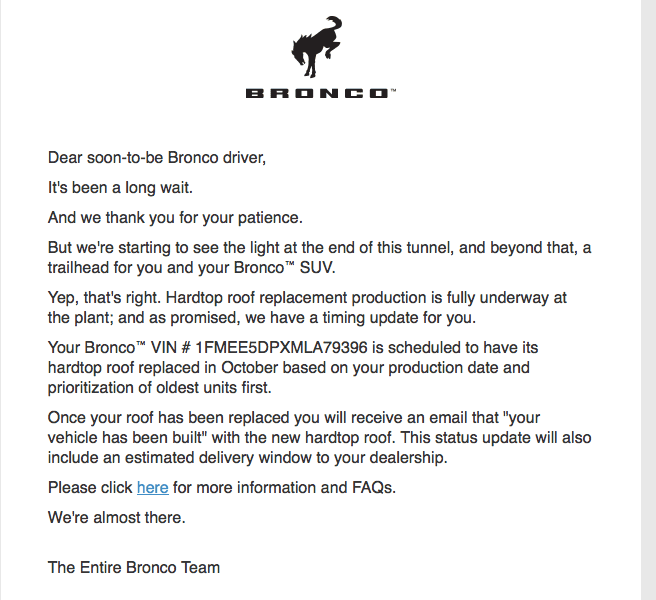Click the word "October" in the schedule paragraph

[249, 368]
